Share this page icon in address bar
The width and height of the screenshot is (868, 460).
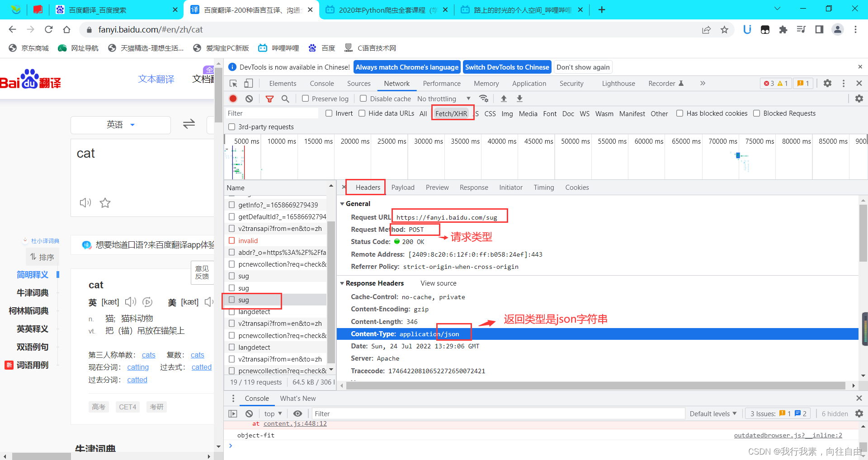click(x=706, y=29)
